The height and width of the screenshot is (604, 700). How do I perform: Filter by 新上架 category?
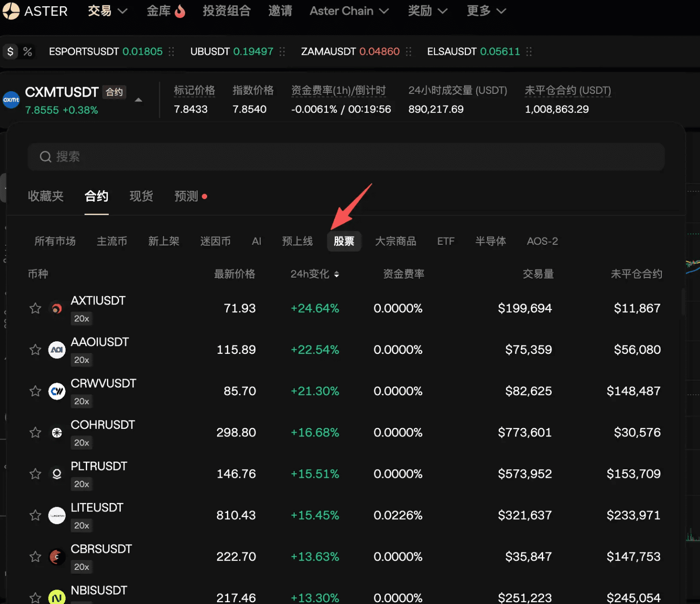pyautogui.click(x=164, y=241)
